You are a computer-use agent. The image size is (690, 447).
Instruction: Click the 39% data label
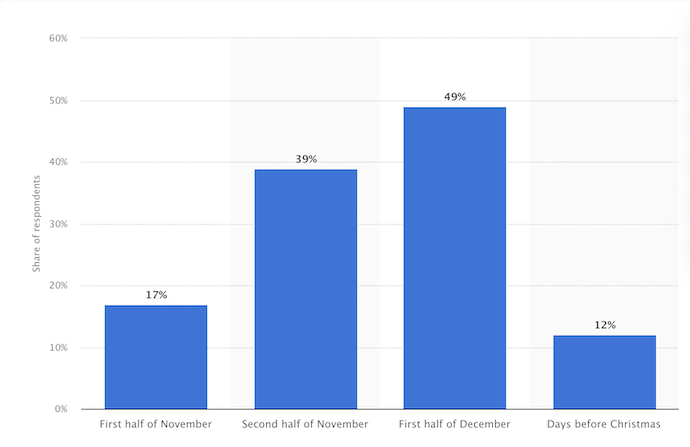click(305, 159)
